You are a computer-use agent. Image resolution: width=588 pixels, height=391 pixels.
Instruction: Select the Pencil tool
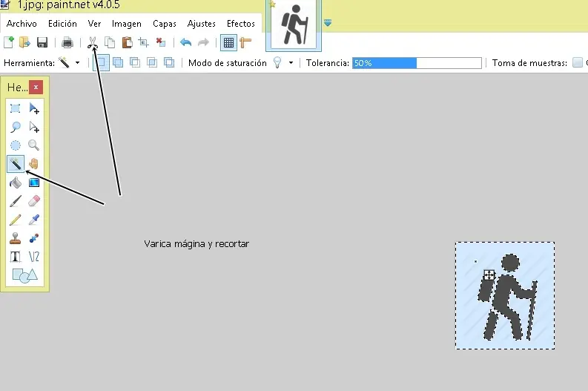click(x=15, y=220)
